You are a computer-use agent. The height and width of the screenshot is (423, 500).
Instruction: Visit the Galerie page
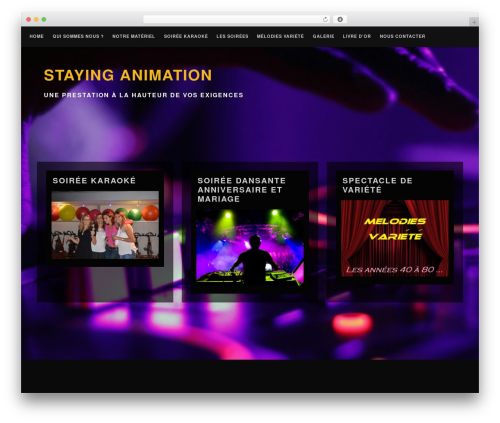pyautogui.click(x=323, y=36)
